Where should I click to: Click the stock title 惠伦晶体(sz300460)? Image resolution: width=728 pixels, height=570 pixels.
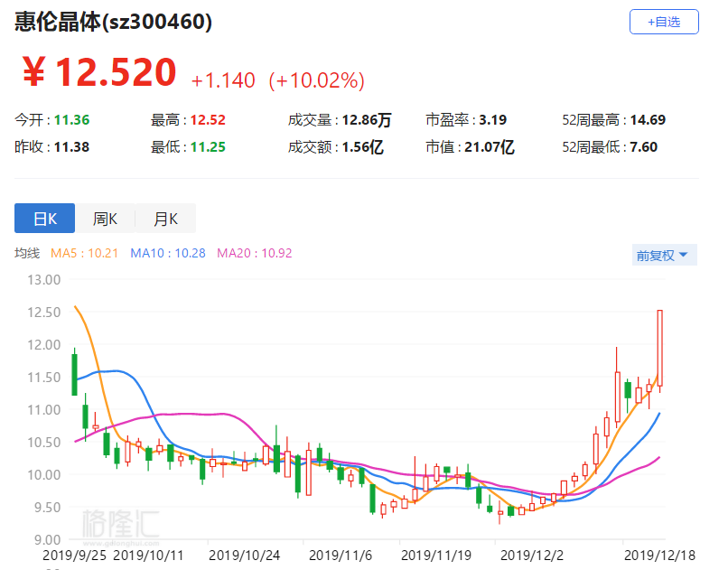point(113,22)
